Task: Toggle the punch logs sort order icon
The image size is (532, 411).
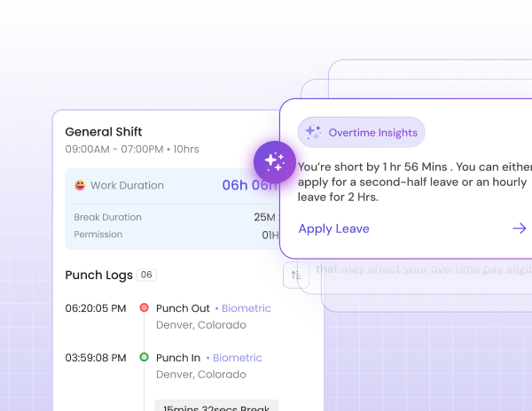Action: click(x=295, y=275)
